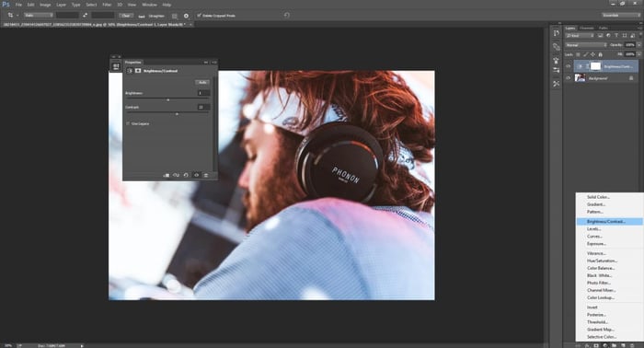Click the reset crop icon
Viewport: 644px width, 348px height.
286,16
